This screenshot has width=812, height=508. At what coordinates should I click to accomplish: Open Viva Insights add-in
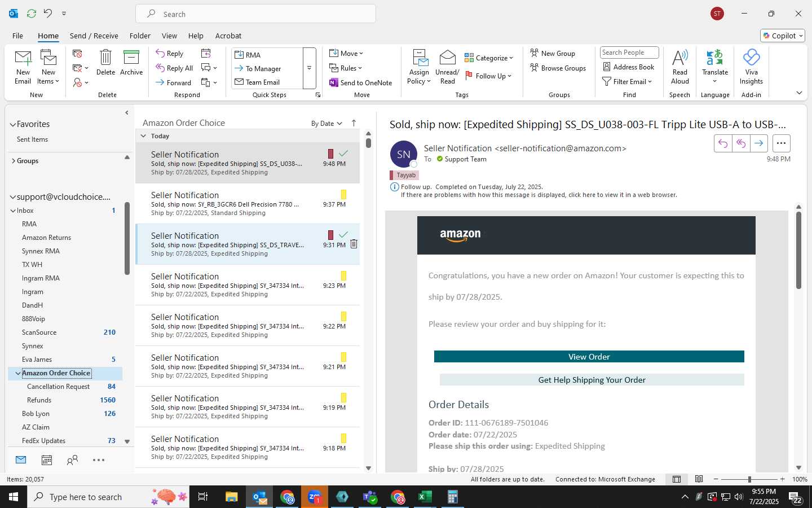(x=751, y=67)
